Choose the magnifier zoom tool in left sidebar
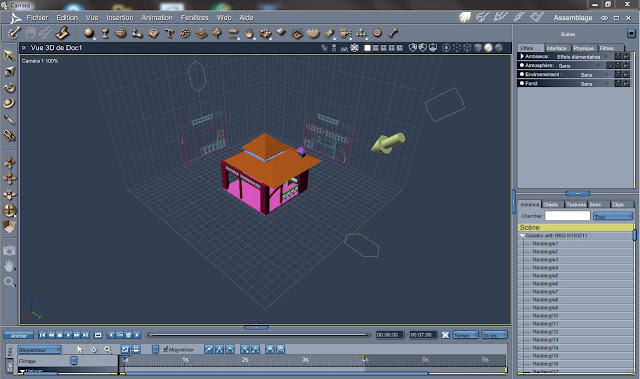 coord(9,282)
